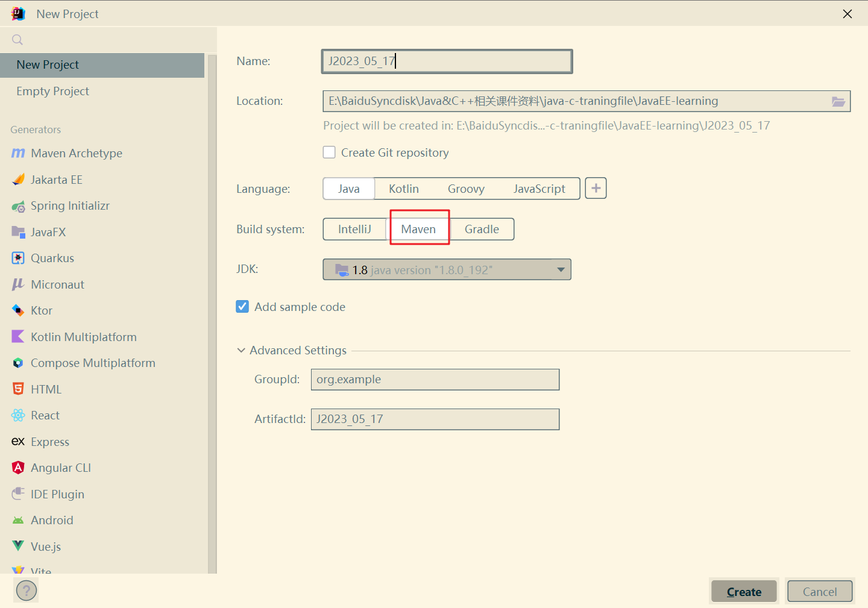The width and height of the screenshot is (868, 608).
Task: Select the Ktor generator label
Action: click(x=42, y=310)
